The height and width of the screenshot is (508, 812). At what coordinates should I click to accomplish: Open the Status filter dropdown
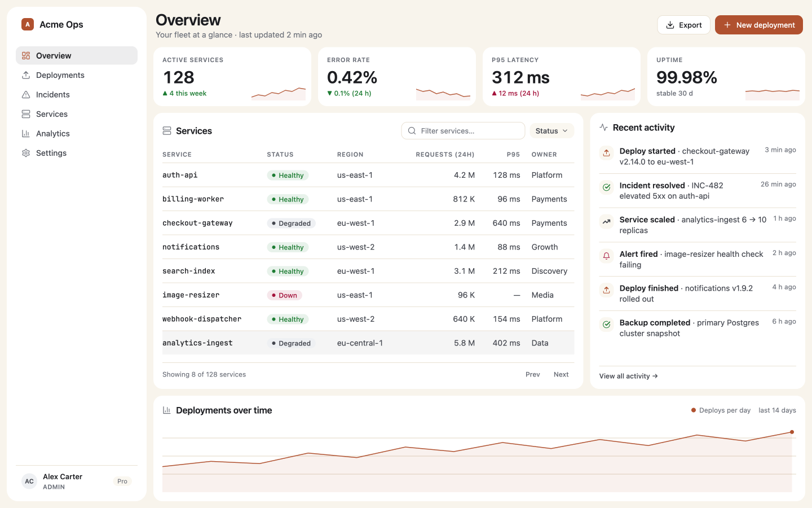[x=551, y=131]
